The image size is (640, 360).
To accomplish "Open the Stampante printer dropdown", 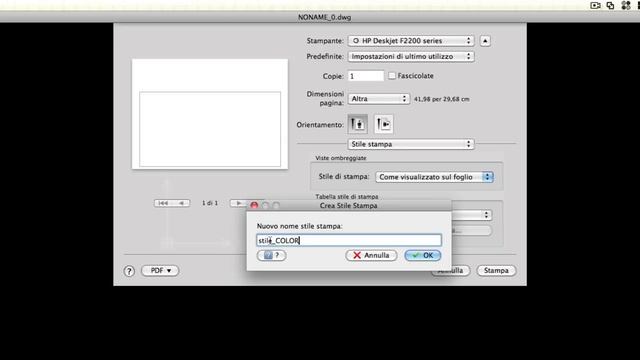I will point(411,41).
